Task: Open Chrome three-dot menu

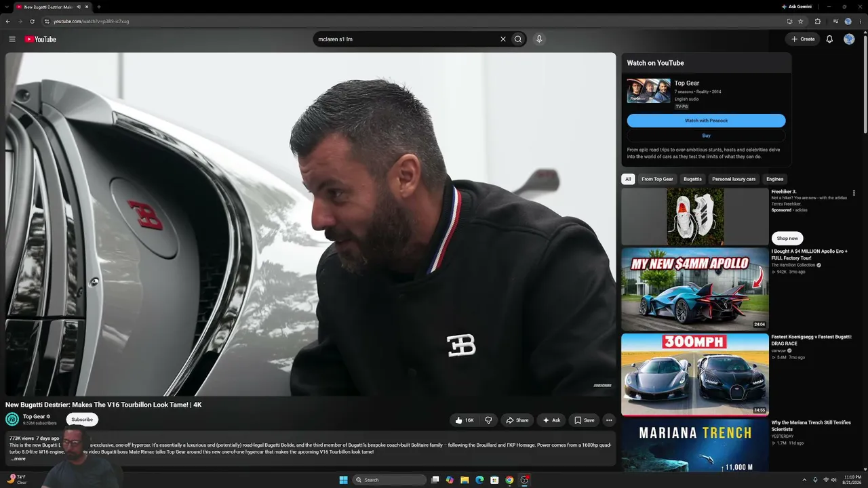Action: point(861,21)
